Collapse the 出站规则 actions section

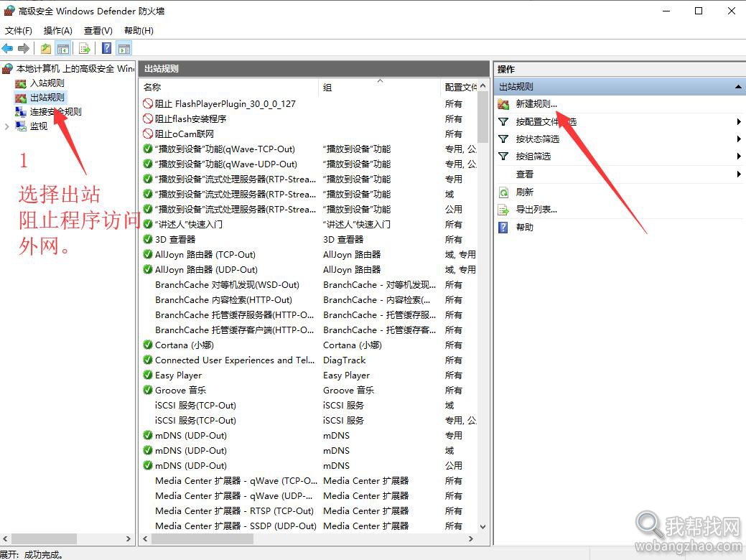[738, 87]
